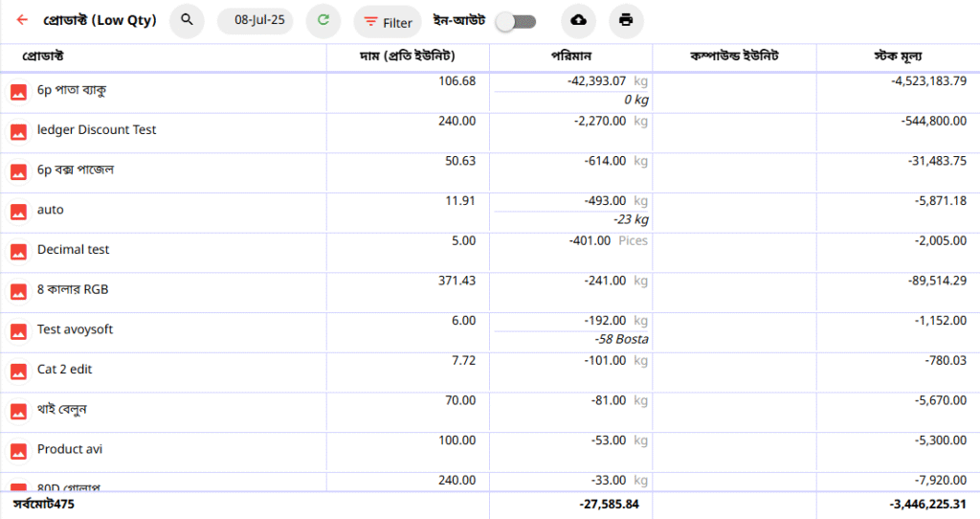Open product 6p পাতা ব্যাকু
Image resolution: width=980 pixels, height=519 pixels.
(x=71, y=90)
